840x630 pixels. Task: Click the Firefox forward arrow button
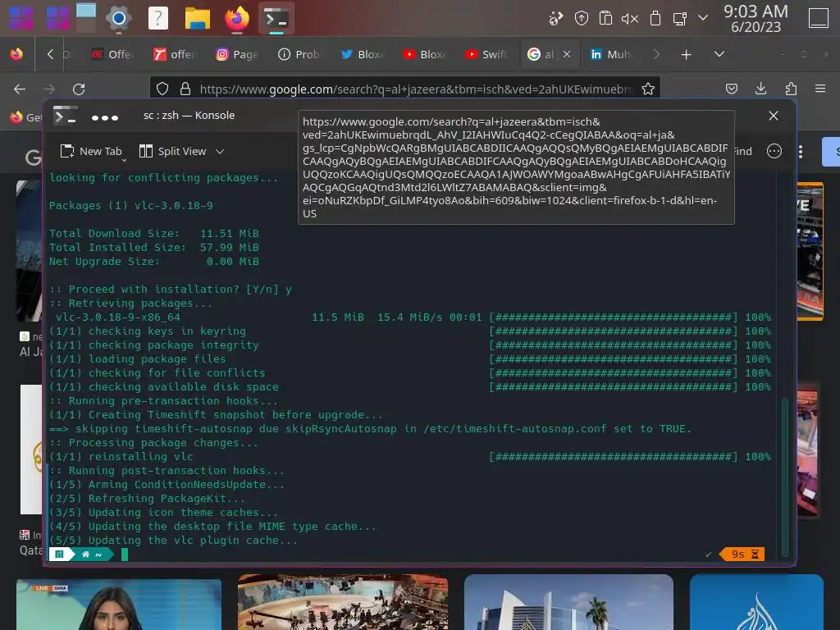click(49, 89)
